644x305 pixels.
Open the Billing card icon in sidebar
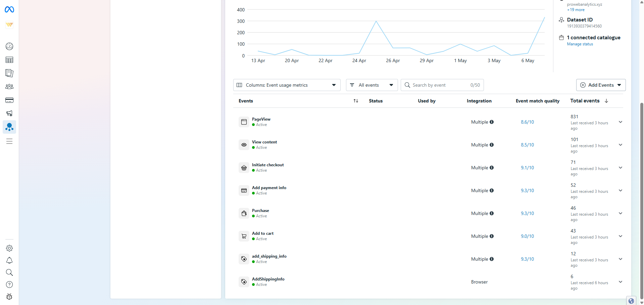[9, 100]
